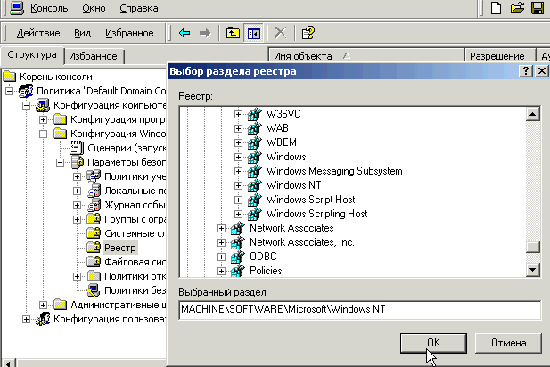
Task: Click the Сценарии script icon
Action: coord(77,148)
